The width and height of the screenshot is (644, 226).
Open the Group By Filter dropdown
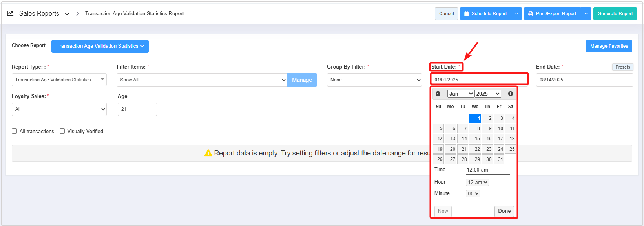(374, 80)
